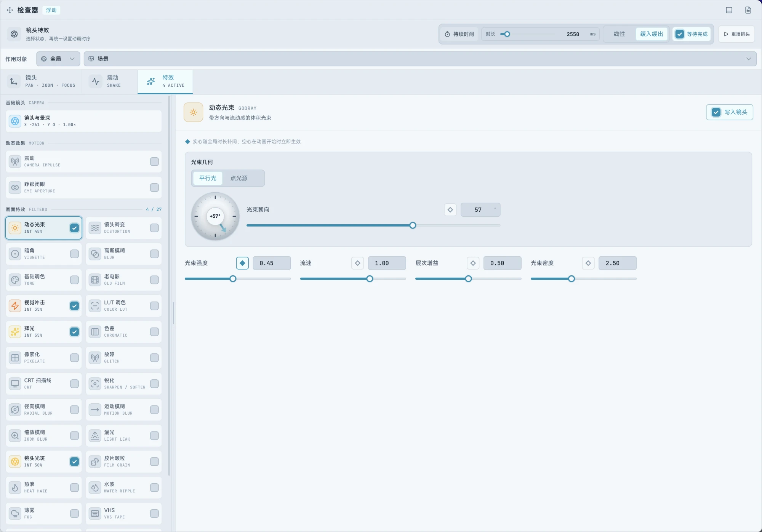Click the 光束朝向 slider handle
The width and height of the screenshot is (762, 532).
tap(413, 225)
